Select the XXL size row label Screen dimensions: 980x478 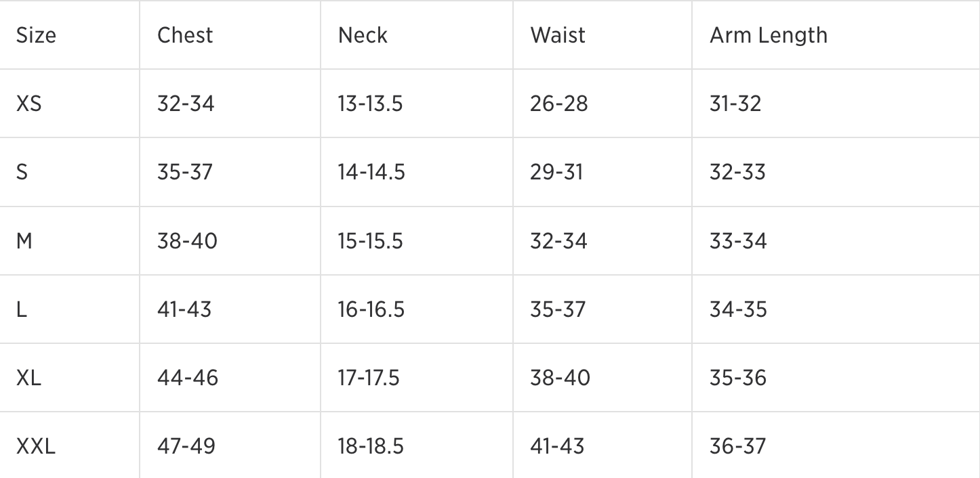[36, 446]
